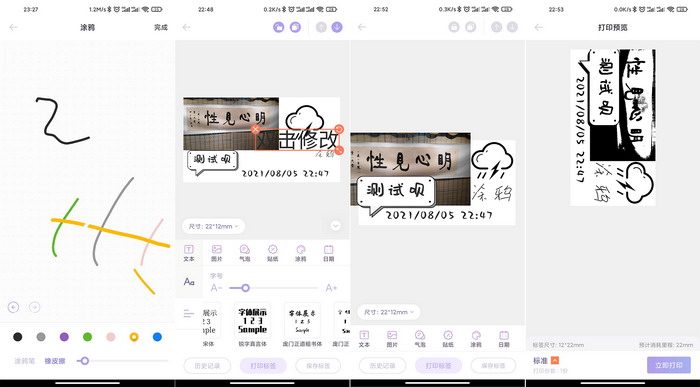
Task: Open the text alignment tab
Action: (x=189, y=314)
